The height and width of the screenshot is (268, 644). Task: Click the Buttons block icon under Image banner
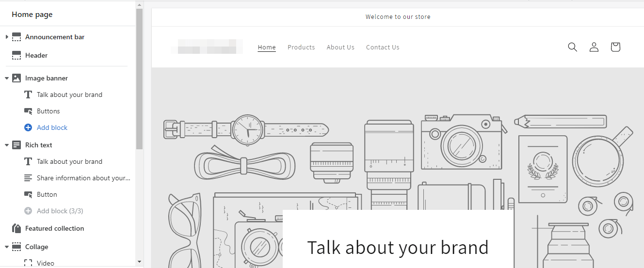(28, 111)
